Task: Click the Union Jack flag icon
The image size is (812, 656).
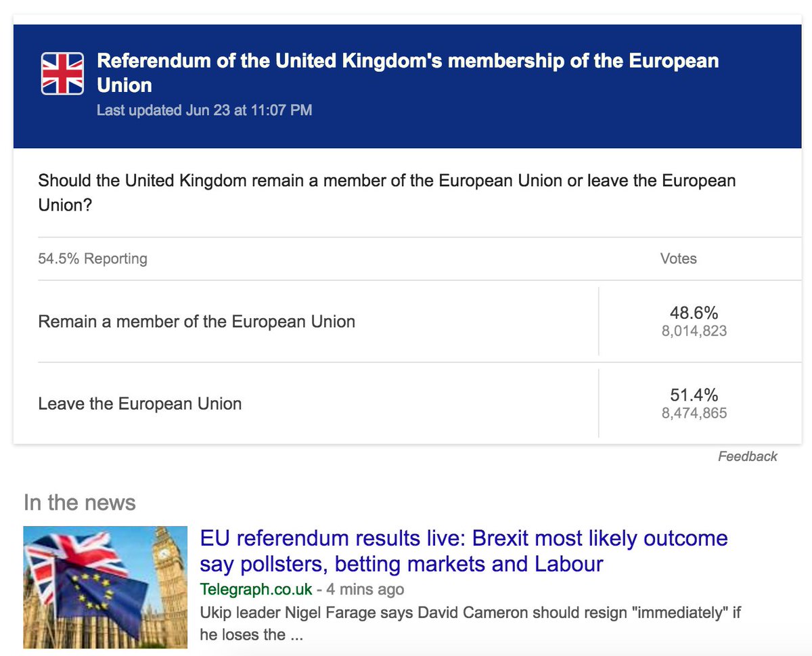Action: coord(62,73)
